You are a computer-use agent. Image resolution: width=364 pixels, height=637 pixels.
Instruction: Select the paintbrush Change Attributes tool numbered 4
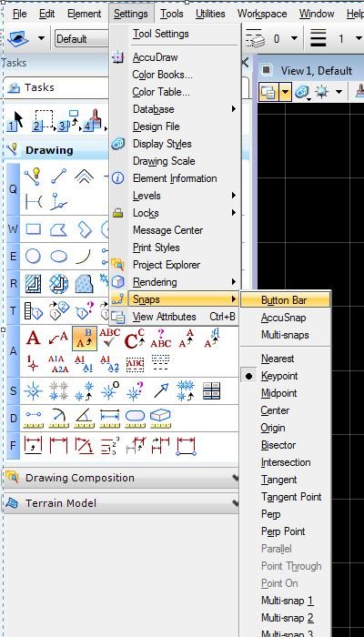pos(93,121)
